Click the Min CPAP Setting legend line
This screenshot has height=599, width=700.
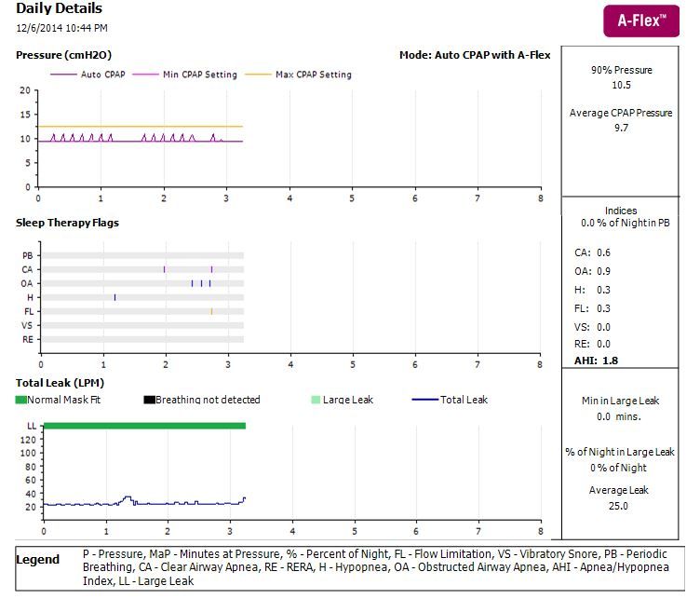tap(145, 75)
